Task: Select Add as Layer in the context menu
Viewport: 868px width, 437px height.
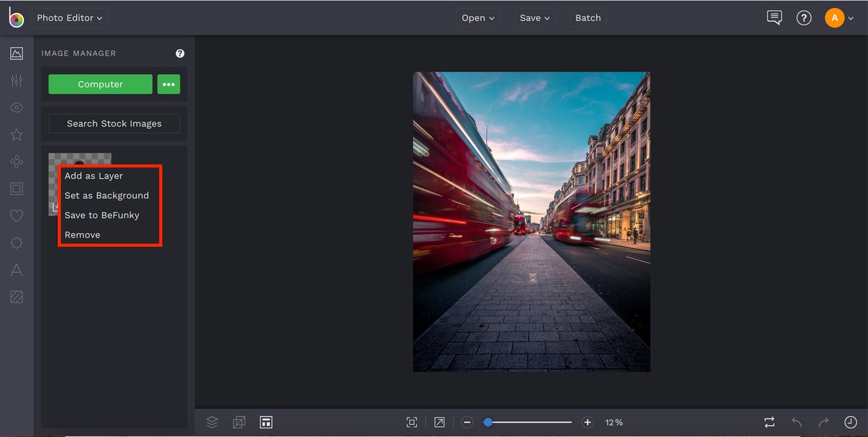Action: tap(93, 175)
